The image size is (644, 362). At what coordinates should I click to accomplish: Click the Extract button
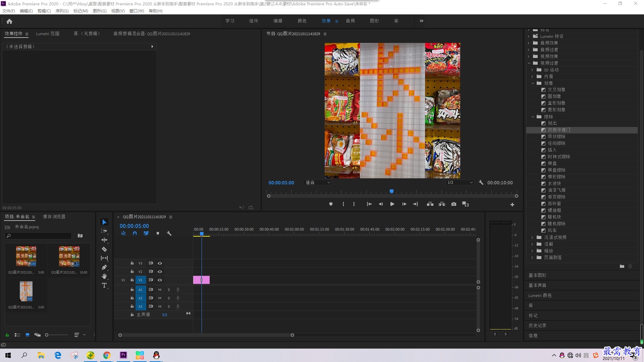[442, 204]
